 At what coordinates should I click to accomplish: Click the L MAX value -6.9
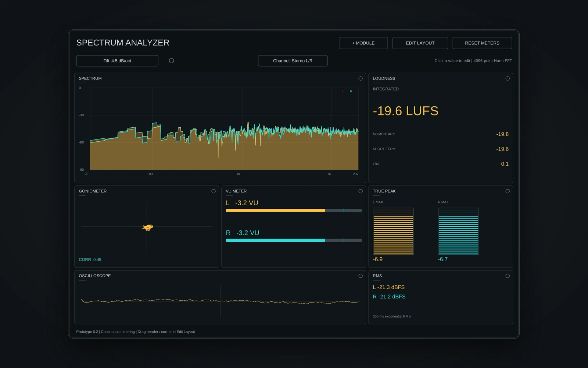(x=377, y=259)
